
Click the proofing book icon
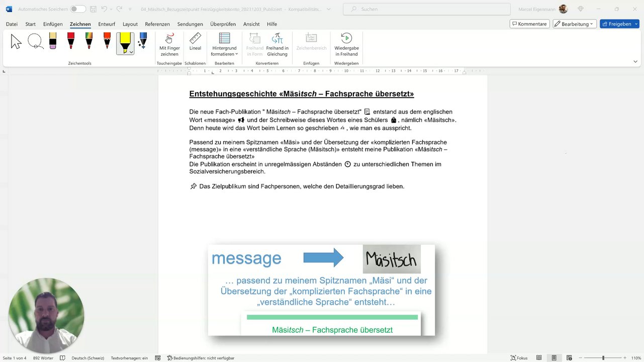pos(63,358)
